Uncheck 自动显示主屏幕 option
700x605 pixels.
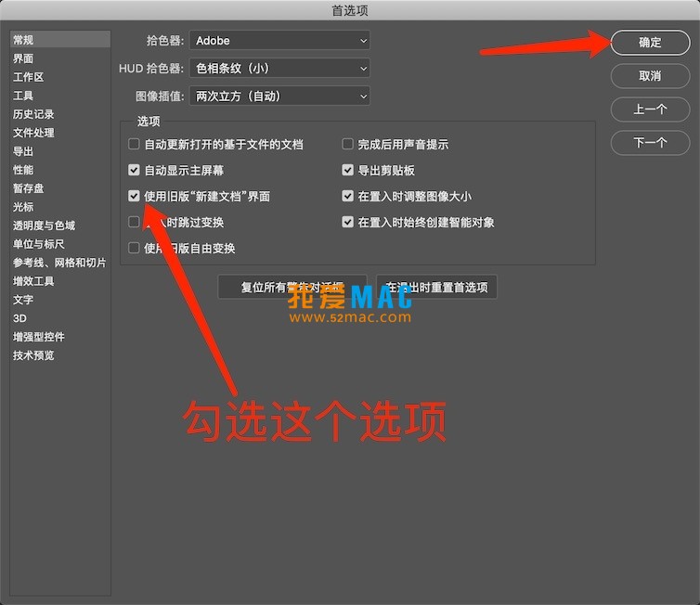click(134, 170)
